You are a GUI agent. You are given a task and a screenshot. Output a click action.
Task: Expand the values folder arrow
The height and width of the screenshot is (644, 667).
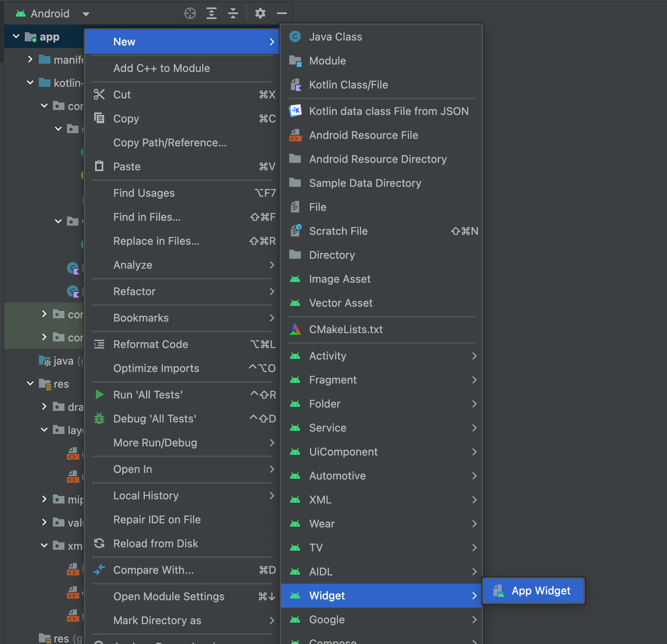(44, 522)
